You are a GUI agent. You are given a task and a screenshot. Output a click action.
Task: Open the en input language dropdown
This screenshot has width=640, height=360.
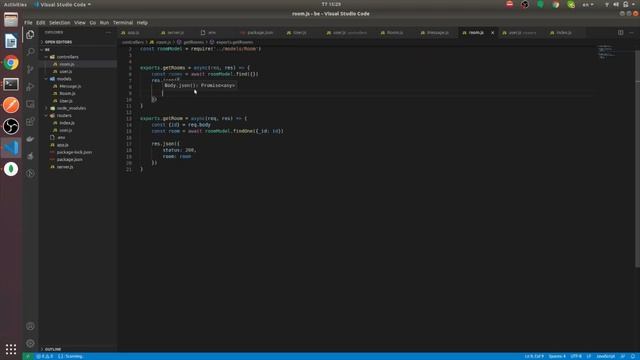588,4
